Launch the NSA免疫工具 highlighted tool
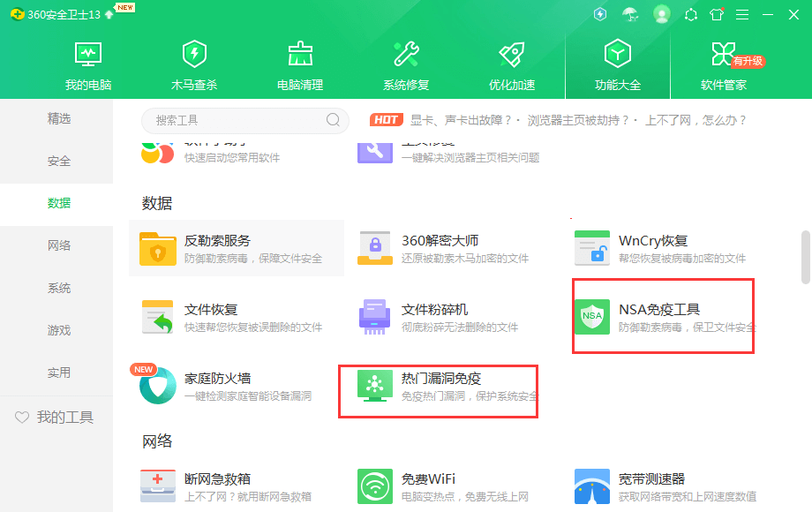This screenshot has width=812, height=512. [x=662, y=317]
